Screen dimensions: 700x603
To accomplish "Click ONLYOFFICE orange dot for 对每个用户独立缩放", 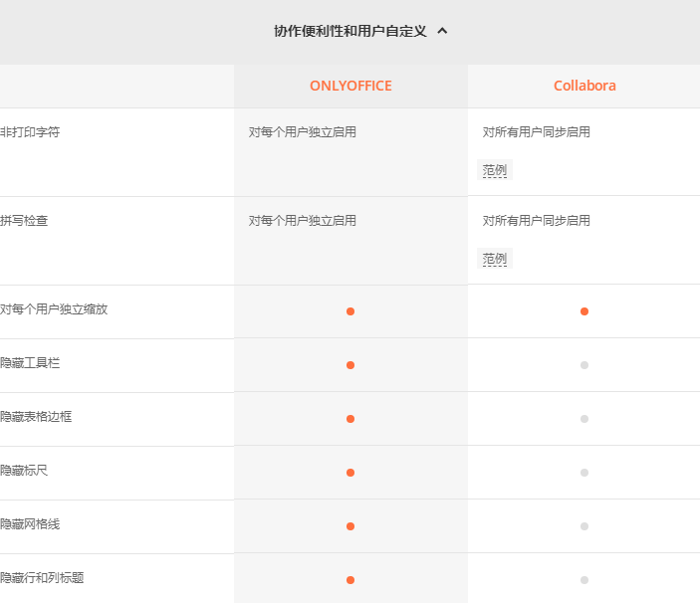I will click(x=350, y=311).
